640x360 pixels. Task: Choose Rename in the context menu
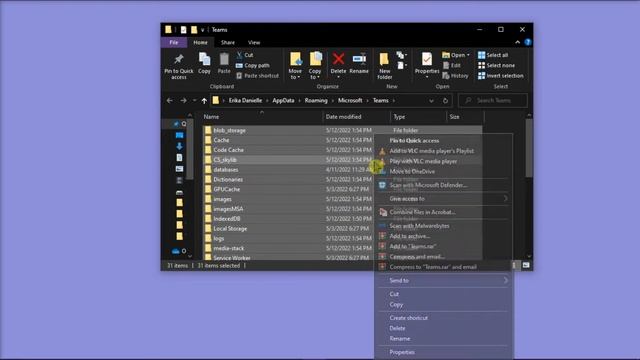click(x=443, y=339)
